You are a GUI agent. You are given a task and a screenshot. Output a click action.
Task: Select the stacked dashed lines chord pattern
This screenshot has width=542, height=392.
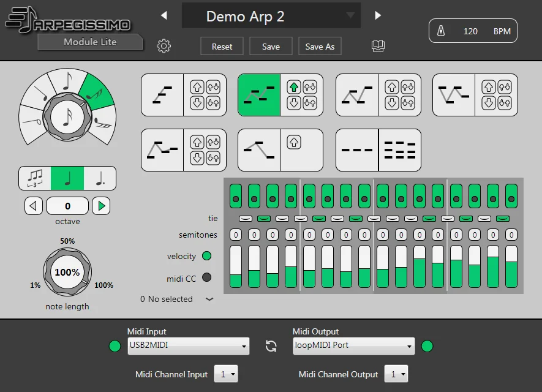(400, 150)
